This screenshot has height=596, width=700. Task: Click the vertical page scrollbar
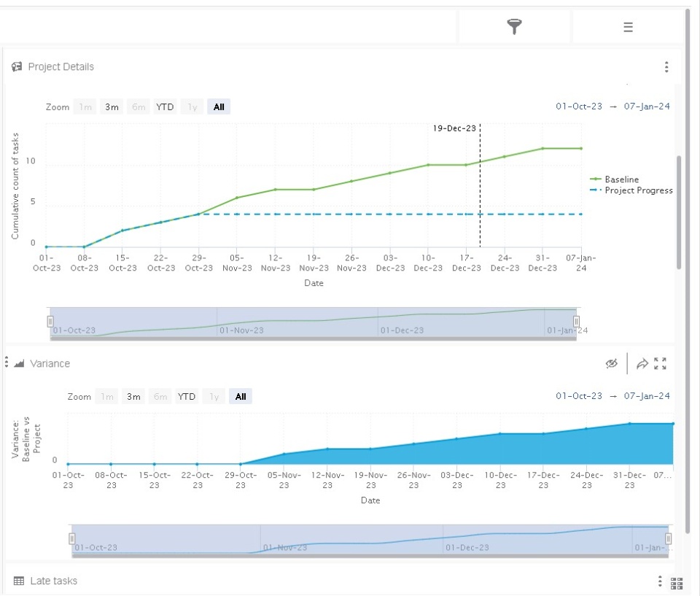point(679,212)
